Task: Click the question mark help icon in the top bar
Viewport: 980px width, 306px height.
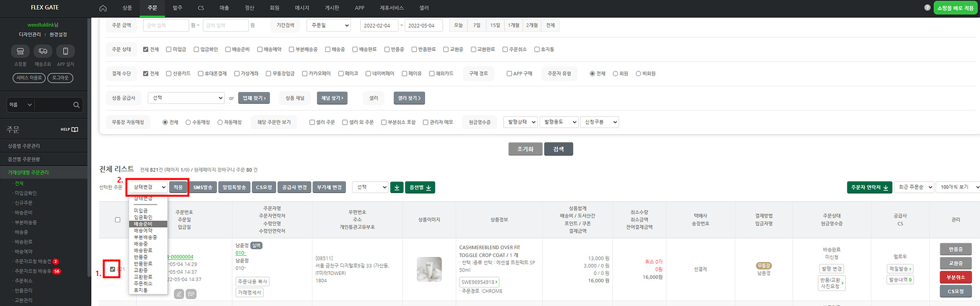Action: click(x=927, y=7)
